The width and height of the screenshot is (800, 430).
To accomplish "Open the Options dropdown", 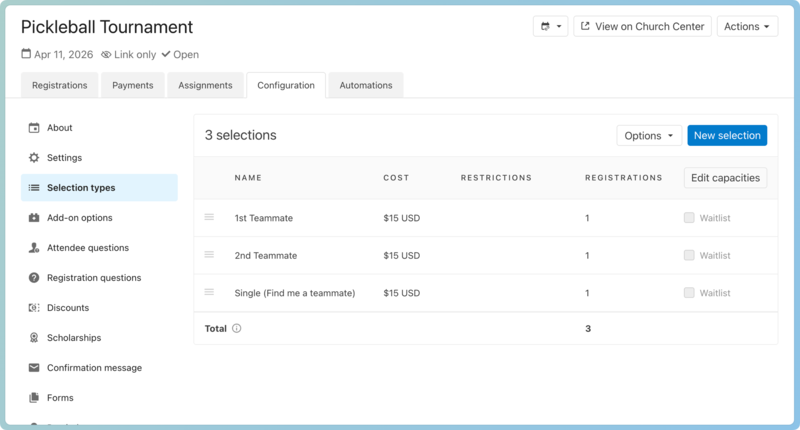I will (649, 136).
